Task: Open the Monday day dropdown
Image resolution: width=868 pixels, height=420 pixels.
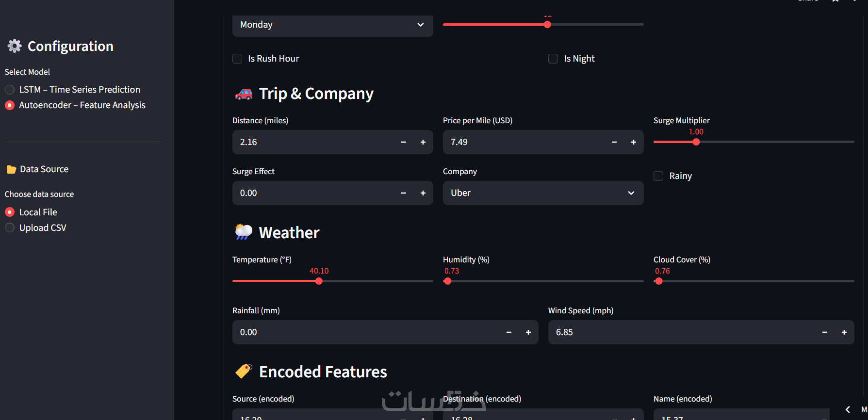Action: [332, 25]
